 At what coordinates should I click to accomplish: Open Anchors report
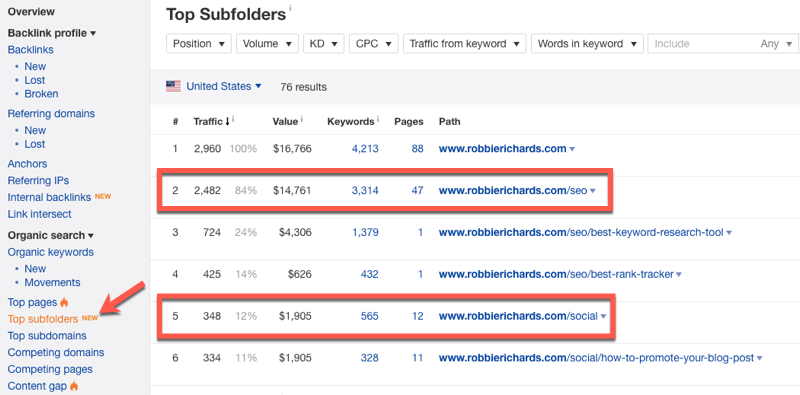(28, 164)
